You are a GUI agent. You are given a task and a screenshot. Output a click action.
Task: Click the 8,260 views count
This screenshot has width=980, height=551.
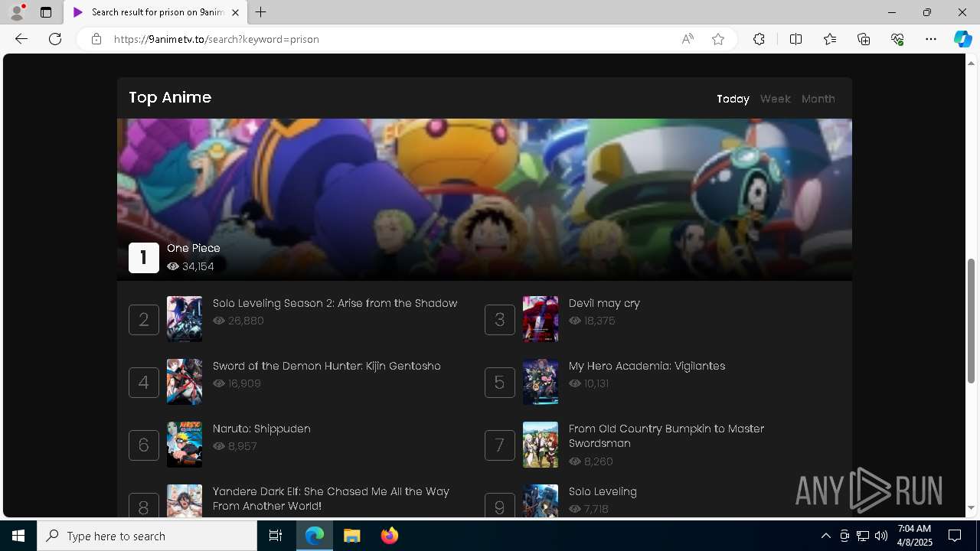(591, 461)
